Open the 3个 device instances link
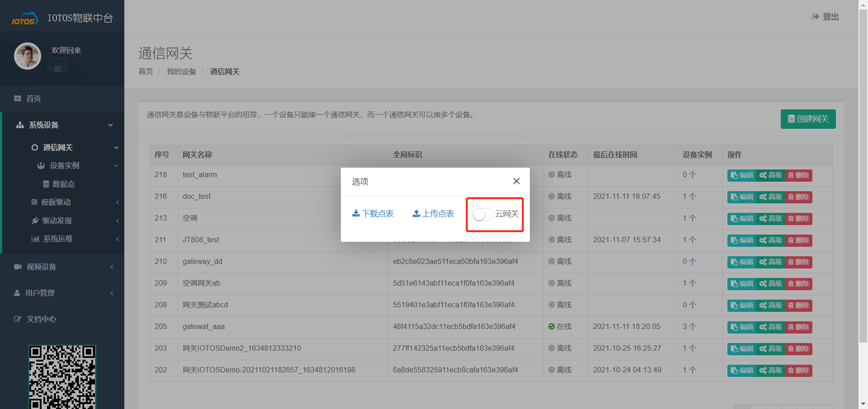 [689, 327]
